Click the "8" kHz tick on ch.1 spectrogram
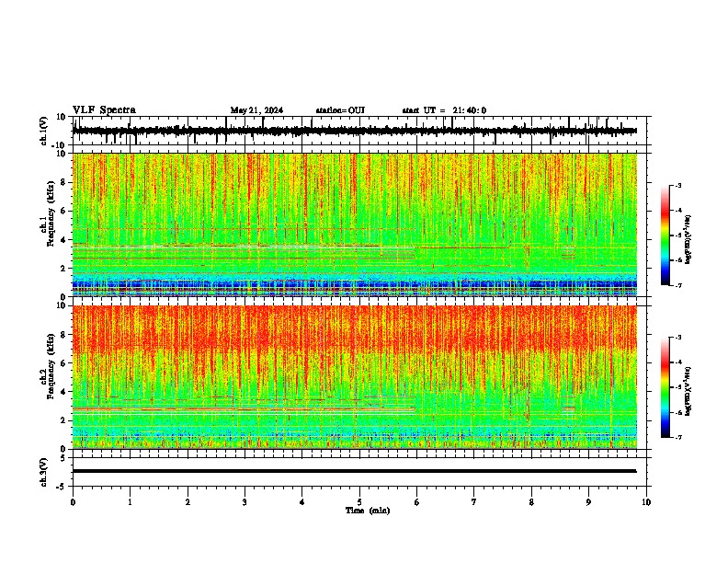The height and width of the screenshot is (563, 728). 64,182
